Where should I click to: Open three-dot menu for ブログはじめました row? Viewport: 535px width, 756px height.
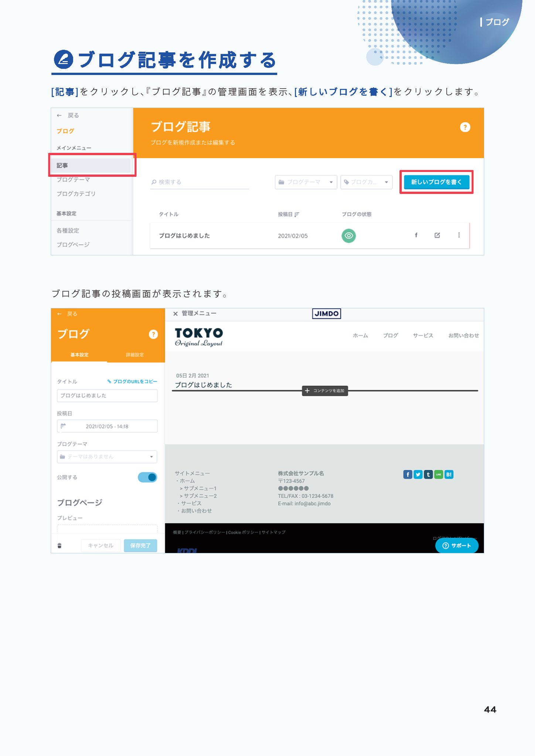(459, 235)
